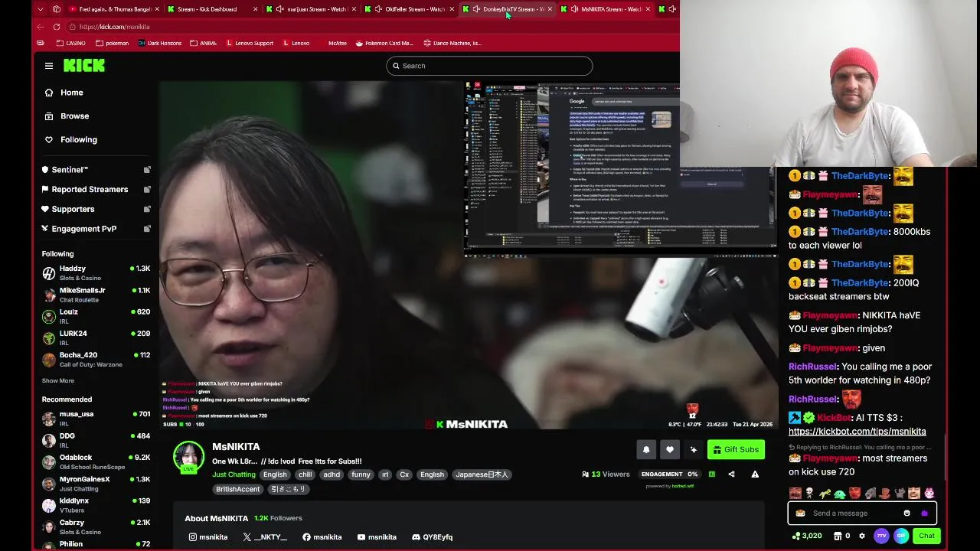Click the heart follow icon
This screenshot has height=551, width=980.
pos(670,449)
